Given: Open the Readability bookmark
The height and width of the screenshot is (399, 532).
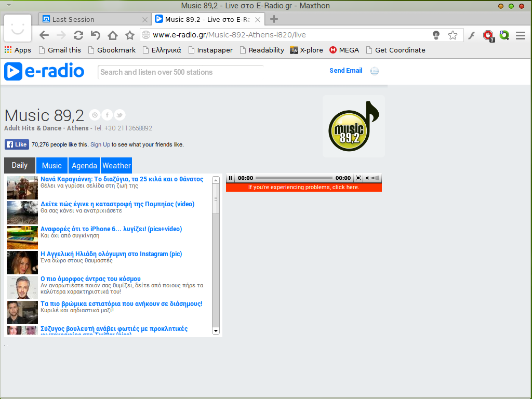Looking at the screenshot, I should point(262,50).
